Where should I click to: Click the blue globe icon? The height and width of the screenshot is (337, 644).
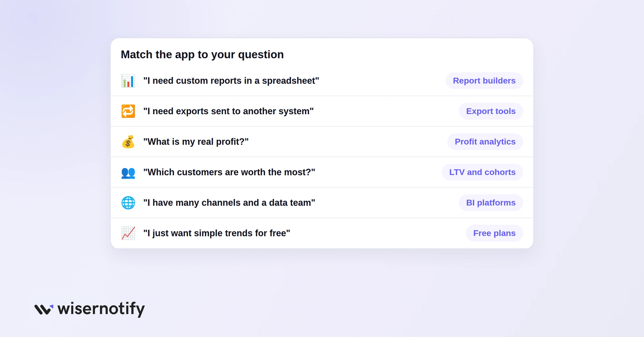[x=128, y=203]
